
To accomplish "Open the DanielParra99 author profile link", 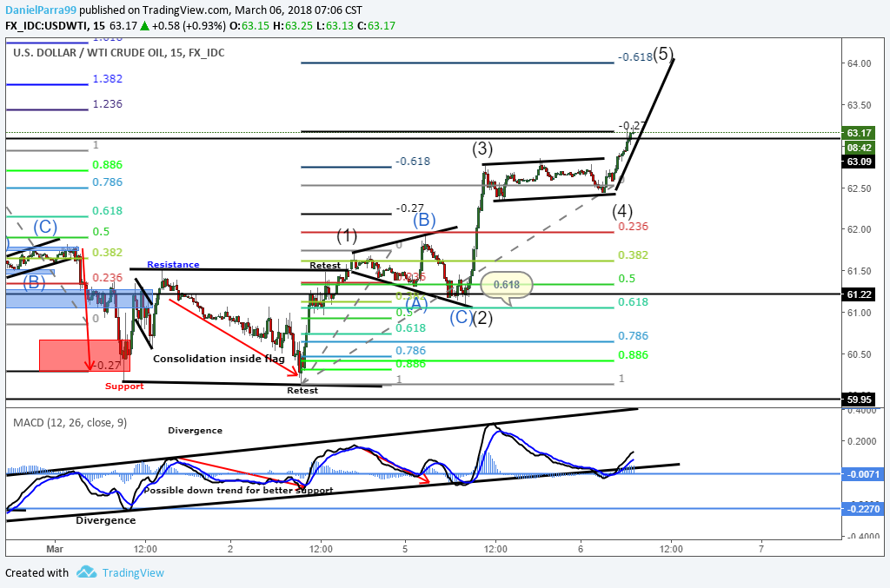I will (x=41, y=10).
